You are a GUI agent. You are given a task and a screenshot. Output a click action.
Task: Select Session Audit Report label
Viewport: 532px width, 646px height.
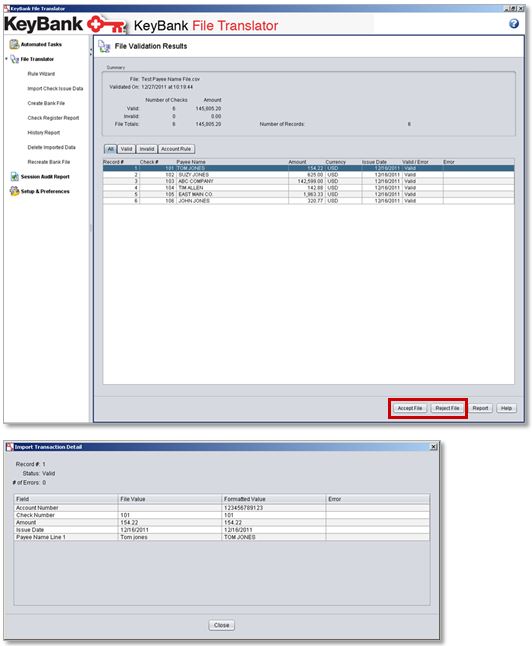coord(45,176)
